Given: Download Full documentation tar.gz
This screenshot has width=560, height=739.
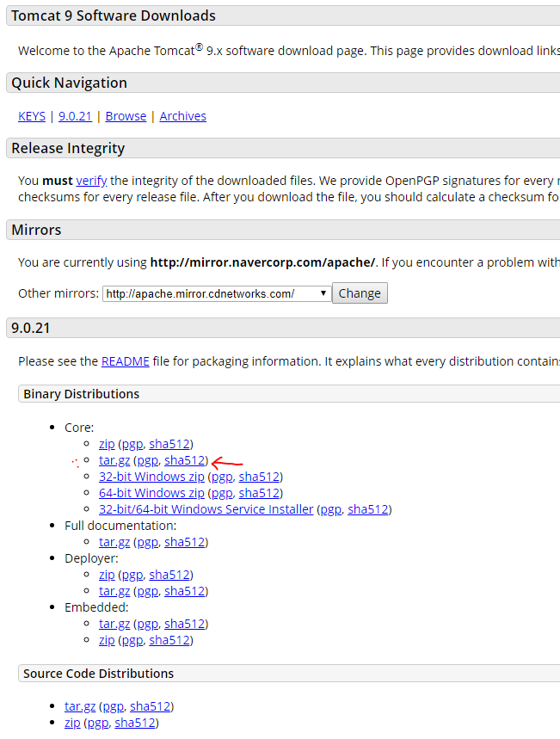Looking at the screenshot, I should point(114,542).
